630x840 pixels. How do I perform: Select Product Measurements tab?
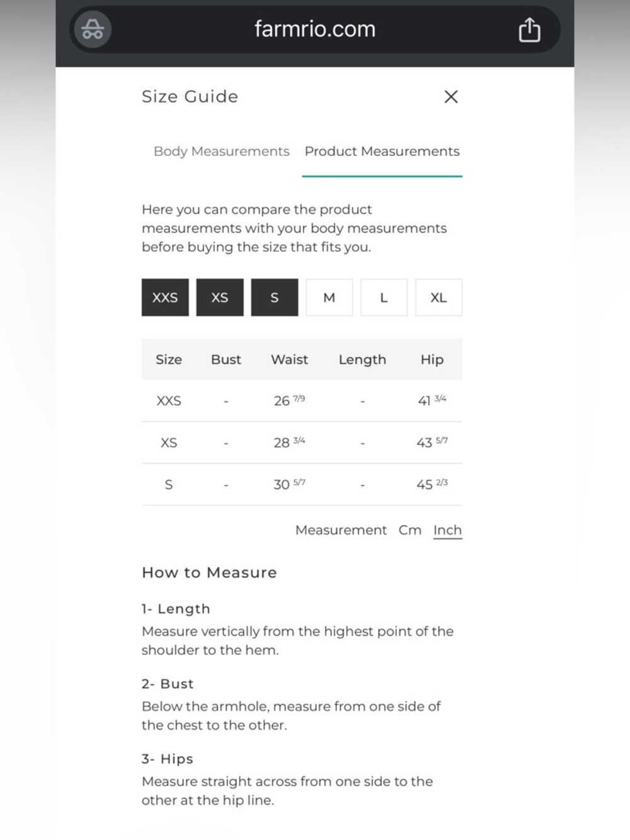coord(382,151)
